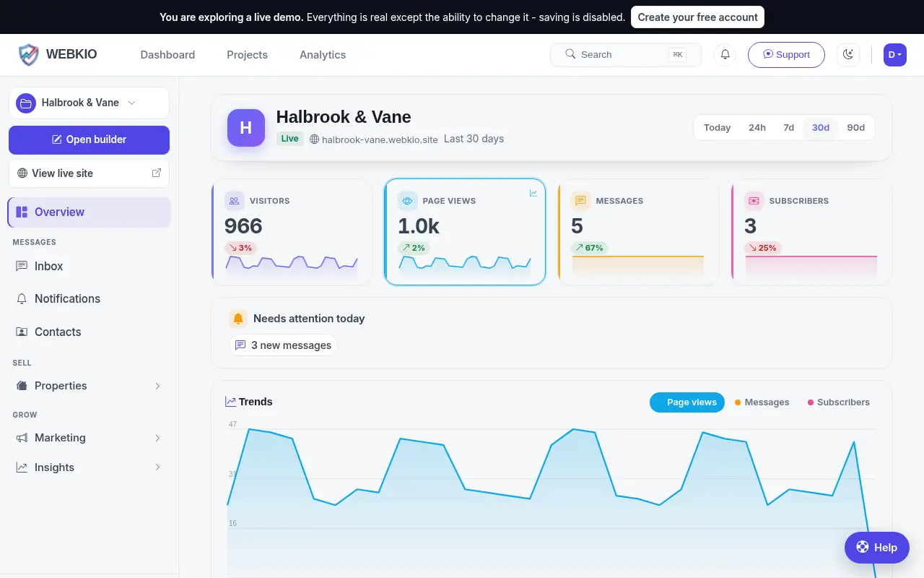
Task: Go to Contacts in sidebar
Action: [89, 332]
